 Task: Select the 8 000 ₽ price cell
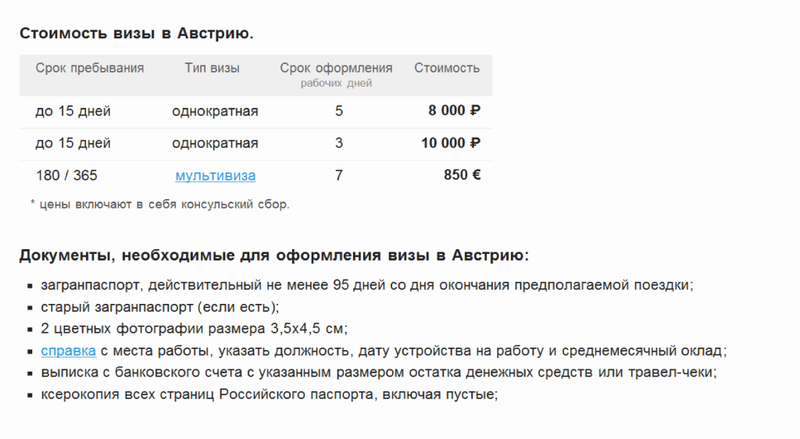tap(454, 111)
